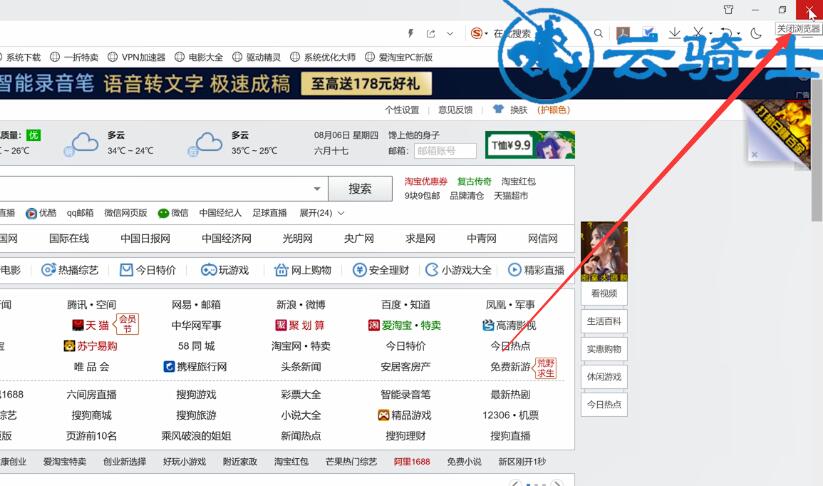Viewport: 823px width, 486px height.
Task: Click the 苏宁易购 lion icon
Action: (69, 346)
